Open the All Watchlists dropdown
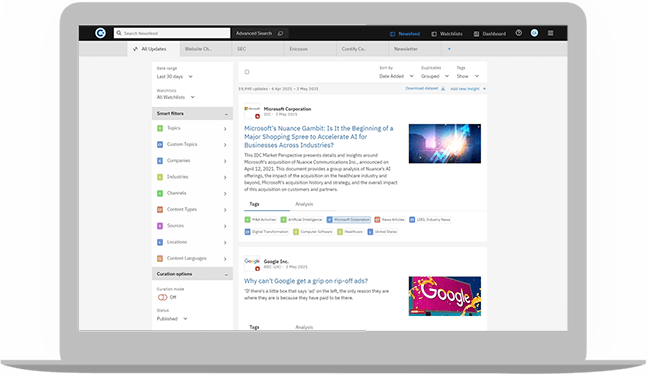This screenshot has width=648, height=375. click(x=175, y=97)
